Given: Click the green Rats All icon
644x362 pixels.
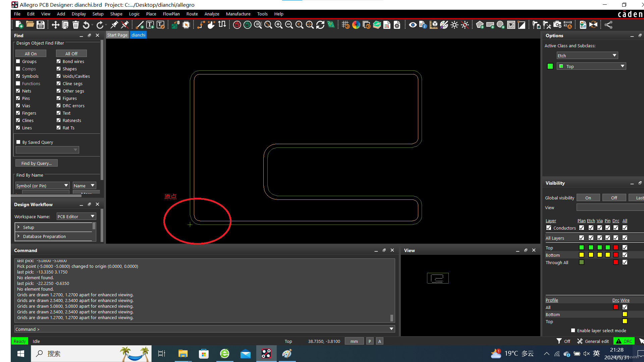Looking at the screenshot, I should point(248,25).
